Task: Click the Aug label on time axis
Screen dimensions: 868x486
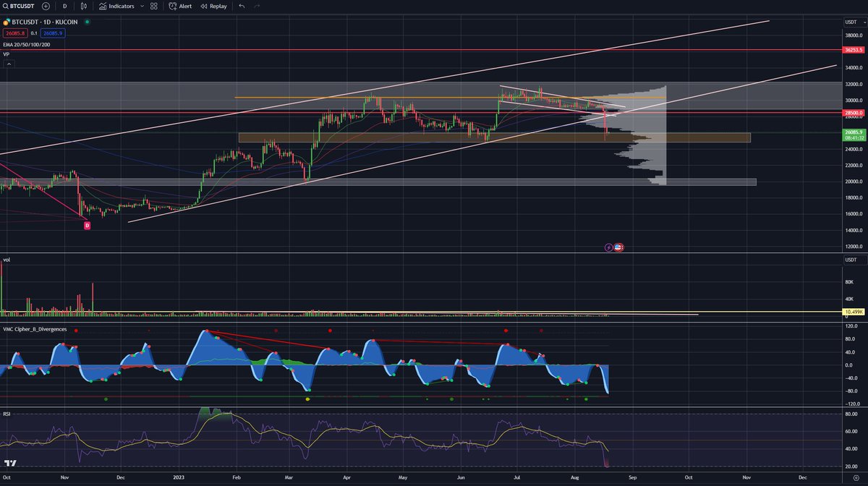Action: (575, 478)
